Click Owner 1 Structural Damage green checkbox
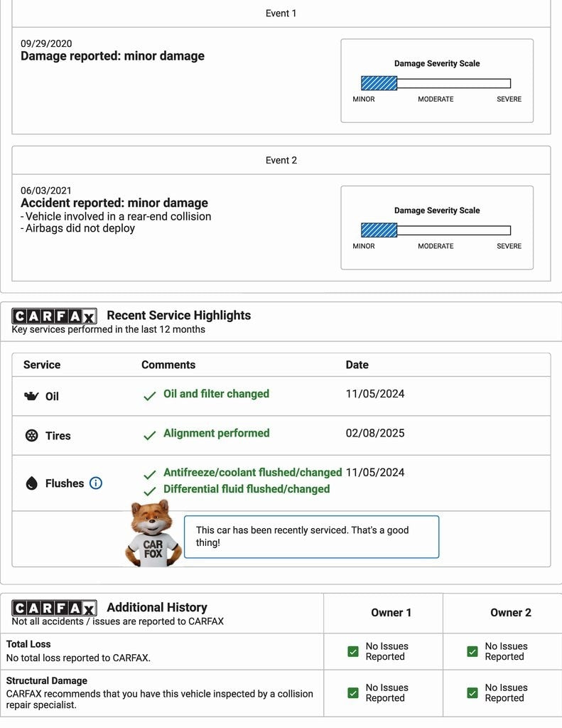 (353, 692)
